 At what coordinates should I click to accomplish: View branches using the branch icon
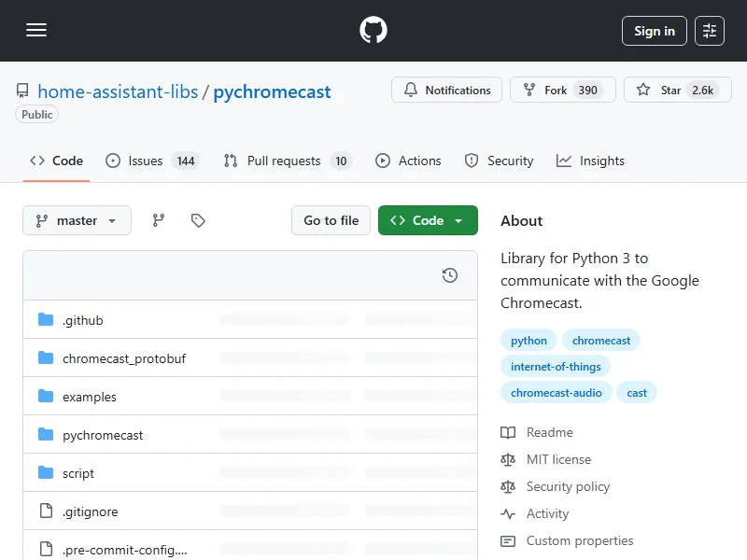(x=159, y=220)
